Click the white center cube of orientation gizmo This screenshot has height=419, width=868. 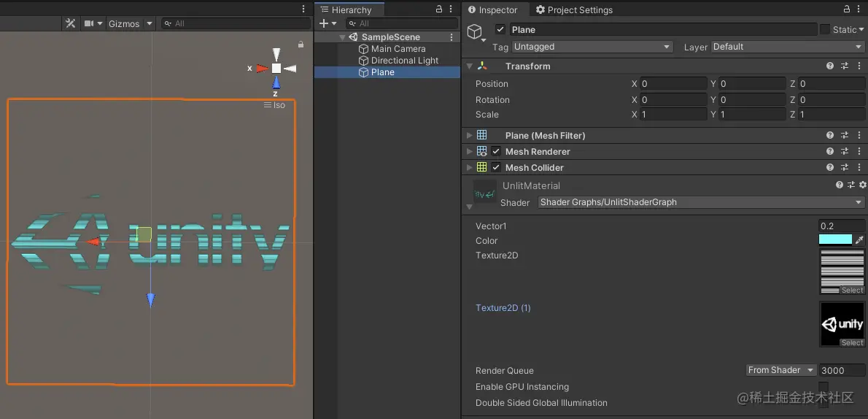click(x=276, y=68)
